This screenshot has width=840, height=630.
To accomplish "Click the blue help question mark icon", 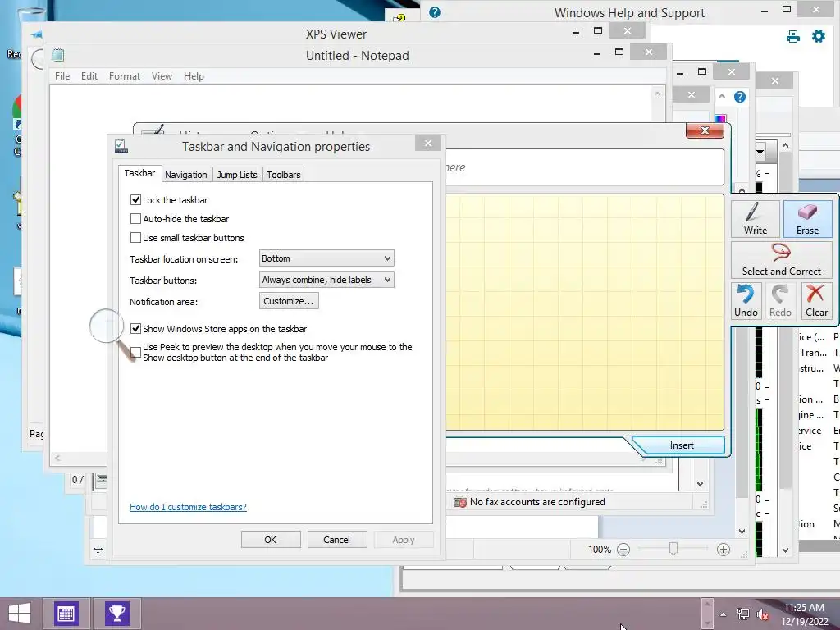I will click(740, 97).
